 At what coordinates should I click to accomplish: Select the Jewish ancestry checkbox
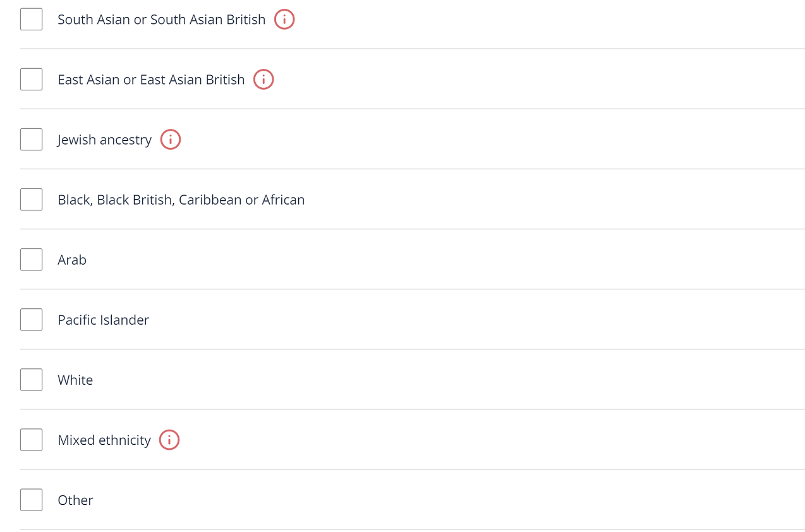coord(31,140)
